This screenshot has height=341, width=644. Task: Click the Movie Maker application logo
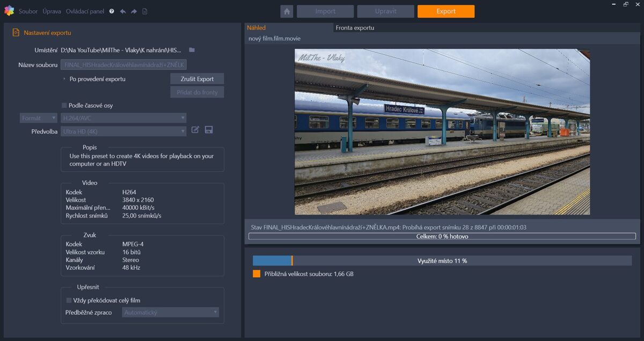[9, 11]
